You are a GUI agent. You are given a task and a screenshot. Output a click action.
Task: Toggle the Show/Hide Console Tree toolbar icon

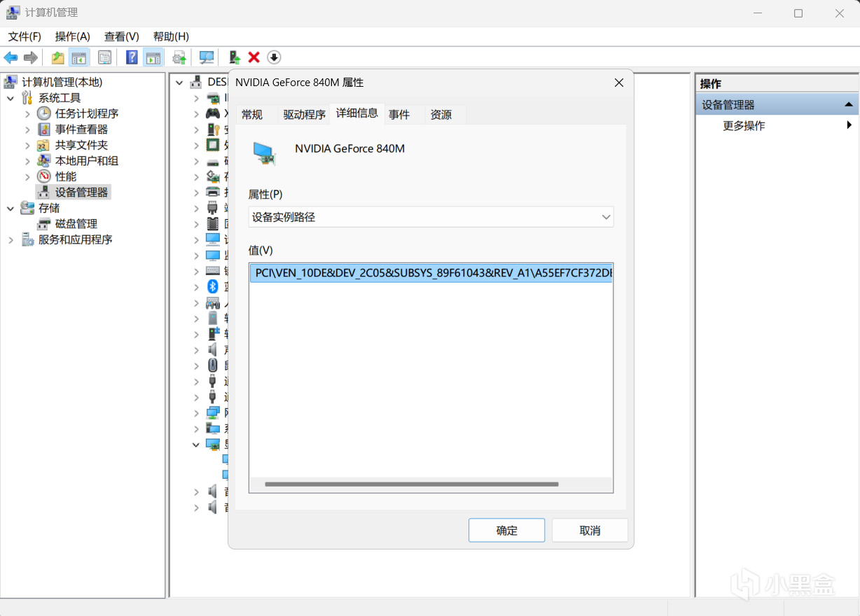79,57
